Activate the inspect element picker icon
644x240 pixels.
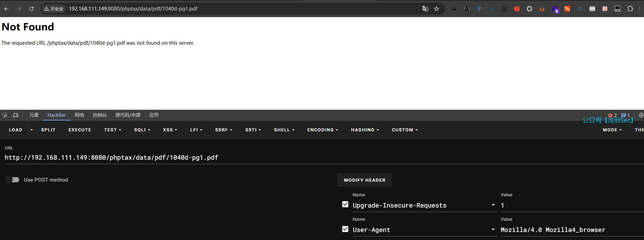coord(5,115)
